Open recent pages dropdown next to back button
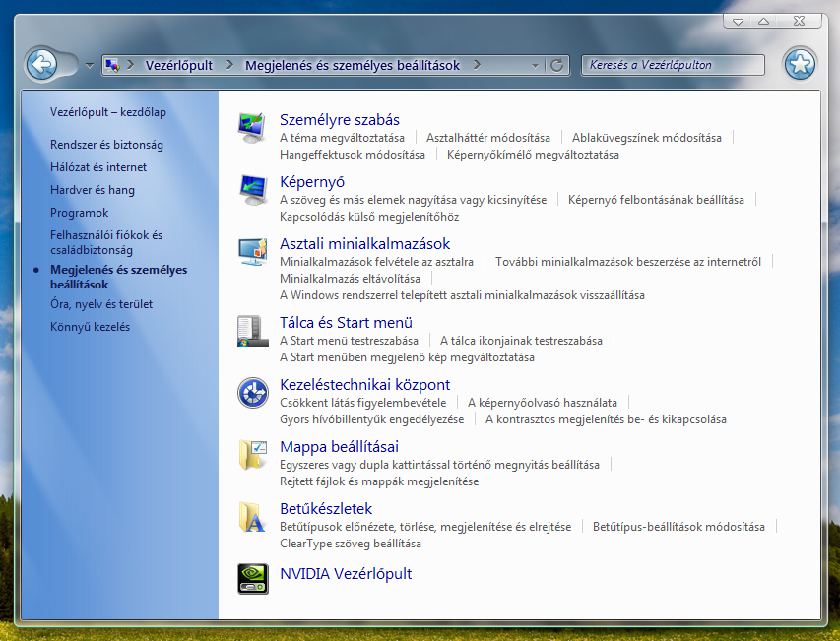 (90, 65)
